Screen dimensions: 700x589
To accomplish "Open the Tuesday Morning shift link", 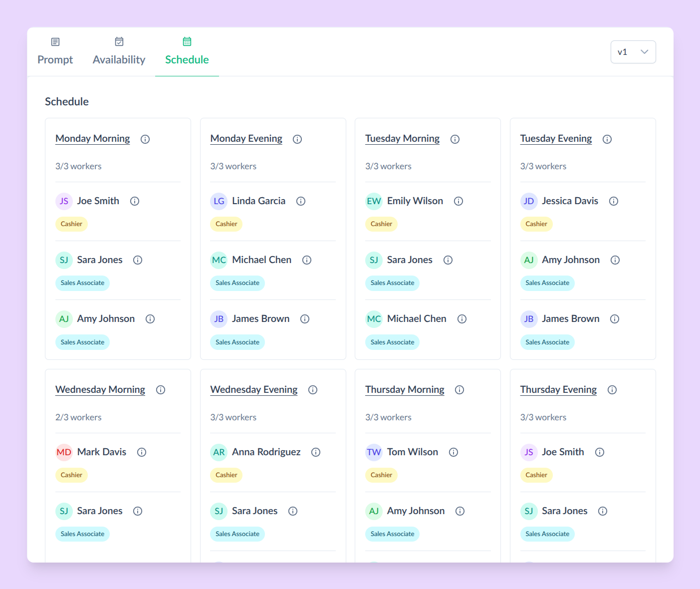I will click(403, 139).
